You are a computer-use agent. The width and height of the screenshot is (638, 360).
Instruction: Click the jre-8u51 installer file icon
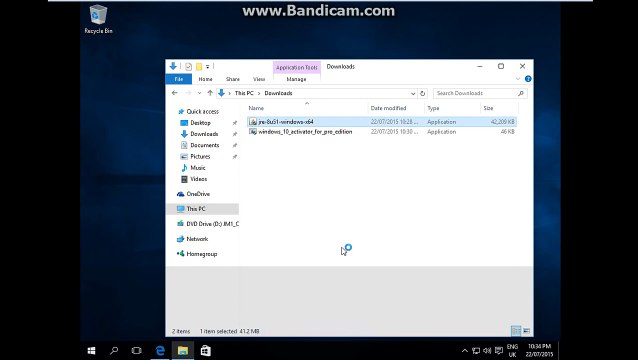(x=253, y=122)
